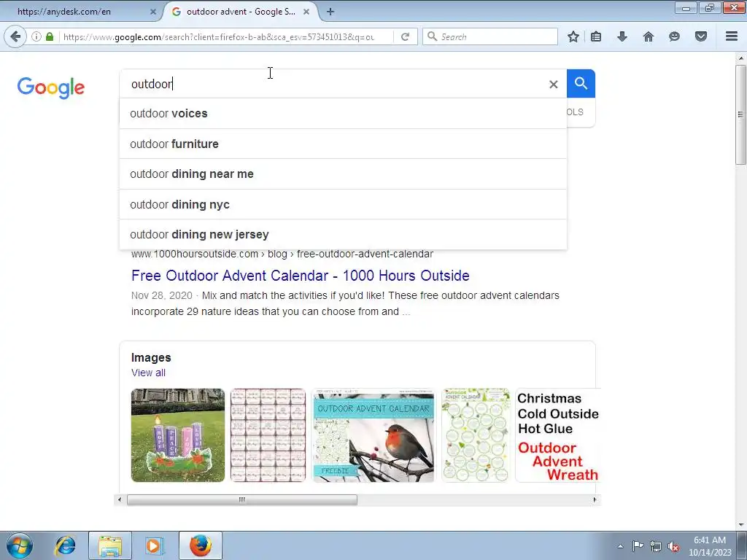Click the Google logo
Image resolution: width=747 pixels, height=560 pixels.
[x=51, y=87]
